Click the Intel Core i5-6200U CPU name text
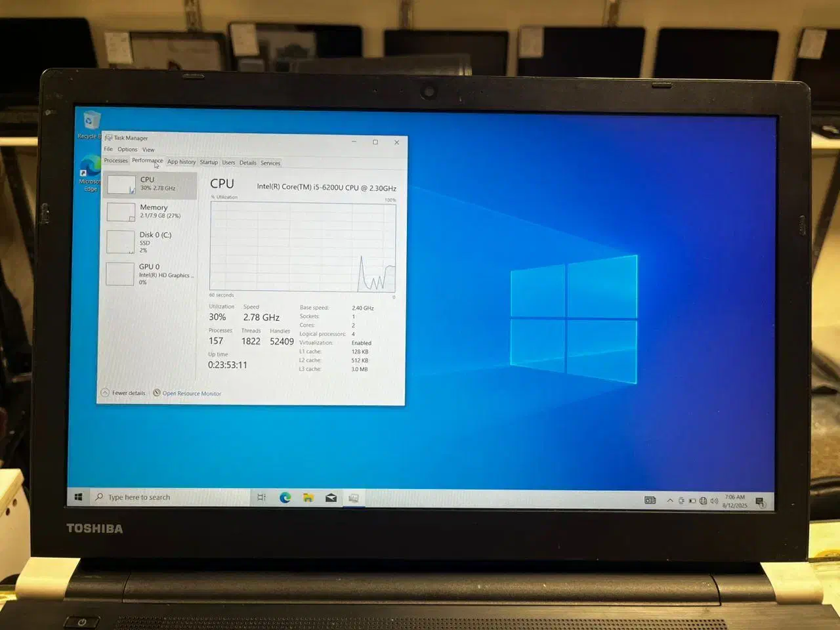Image resolution: width=840 pixels, height=630 pixels. point(326,187)
